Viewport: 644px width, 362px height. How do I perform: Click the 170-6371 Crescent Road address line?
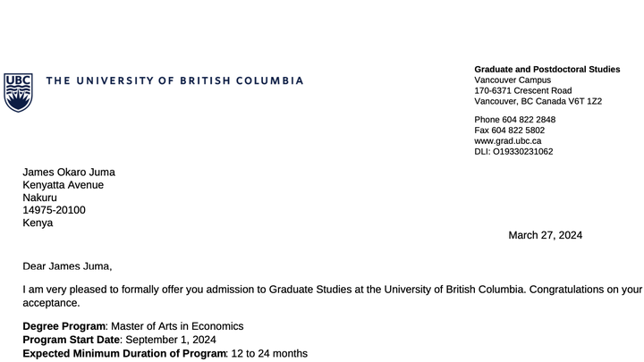(x=523, y=90)
